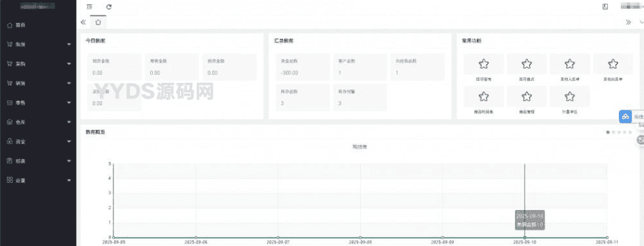Expand the 仓库 menu arrow
The height and width of the screenshot is (246, 644).
coord(69,122)
